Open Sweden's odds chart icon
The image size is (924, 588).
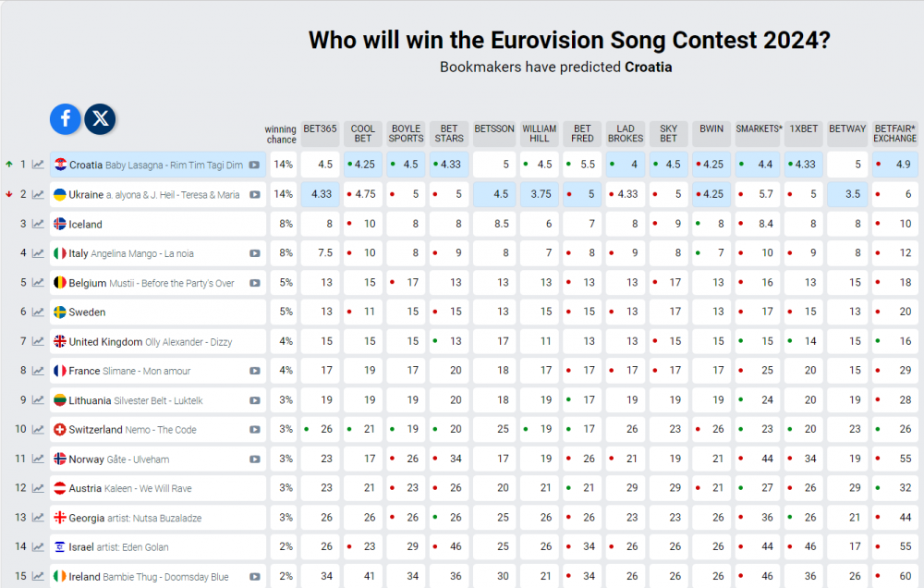pos(38,312)
